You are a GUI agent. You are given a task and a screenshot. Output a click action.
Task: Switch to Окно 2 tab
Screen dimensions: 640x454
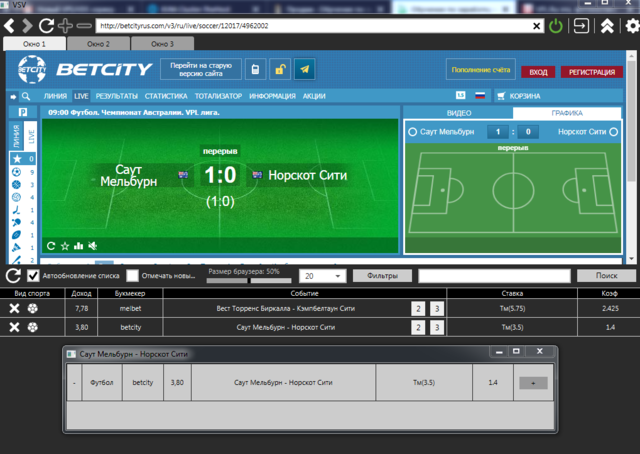click(98, 44)
